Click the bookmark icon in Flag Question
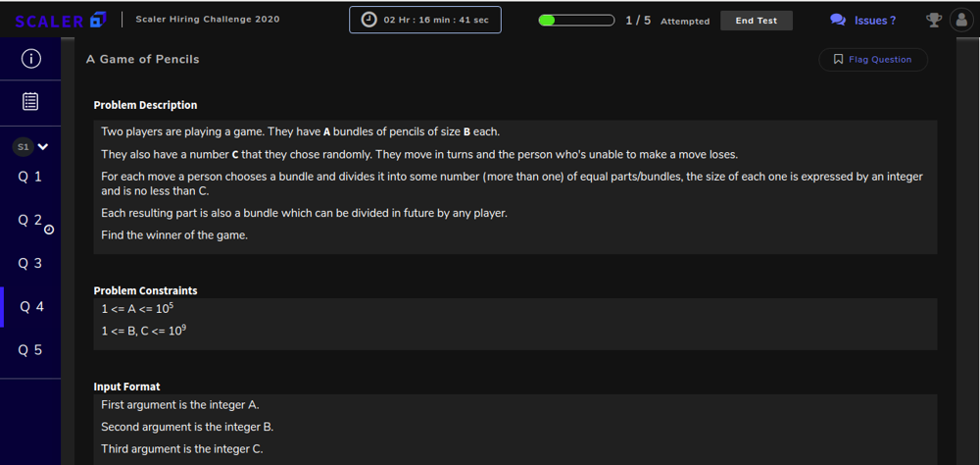 [x=839, y=60]
